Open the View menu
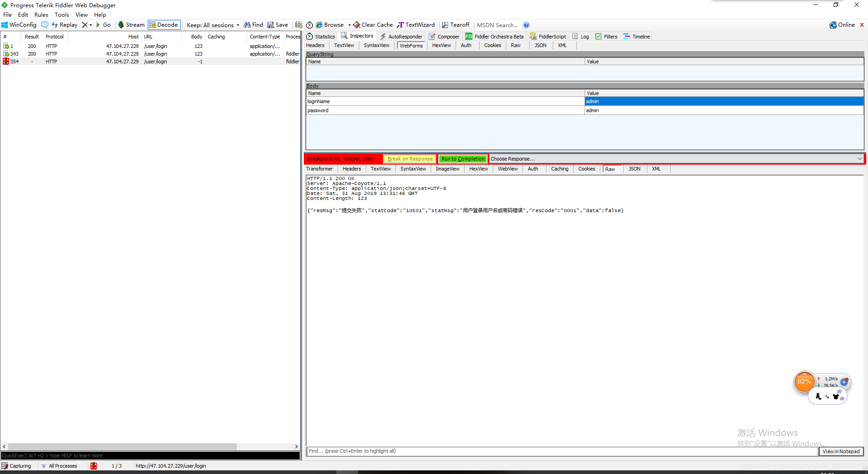The image size is (868, 474). click(81, 14)
